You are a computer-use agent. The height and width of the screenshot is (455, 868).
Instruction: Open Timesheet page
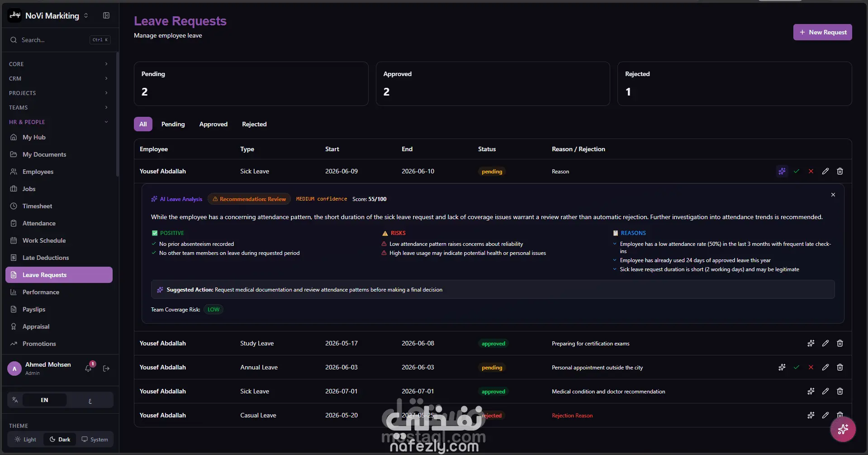coord(59,206)
